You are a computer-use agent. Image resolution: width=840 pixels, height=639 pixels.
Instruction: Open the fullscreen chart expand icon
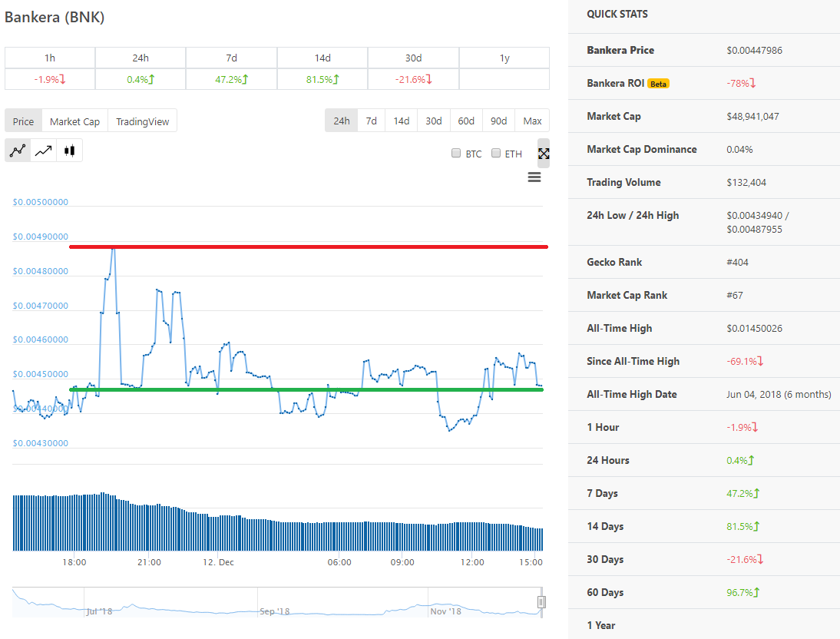(x=544, y=154)
